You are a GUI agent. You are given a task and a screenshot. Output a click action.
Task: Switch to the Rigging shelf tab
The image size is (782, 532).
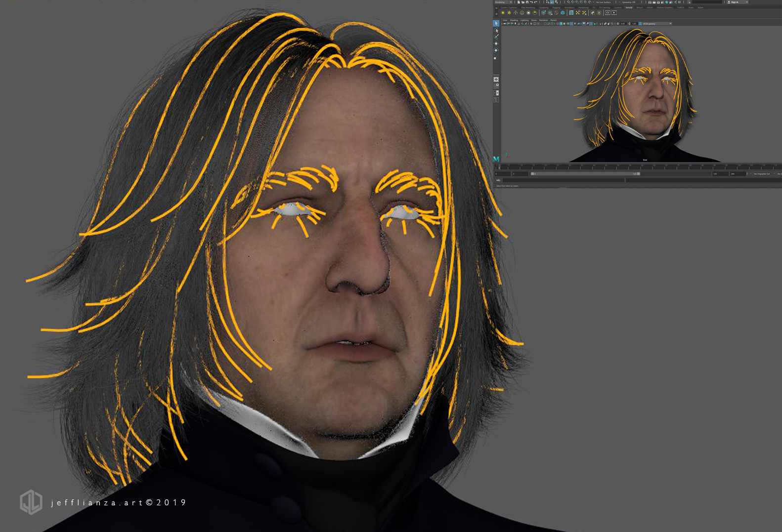click(556, 7)
